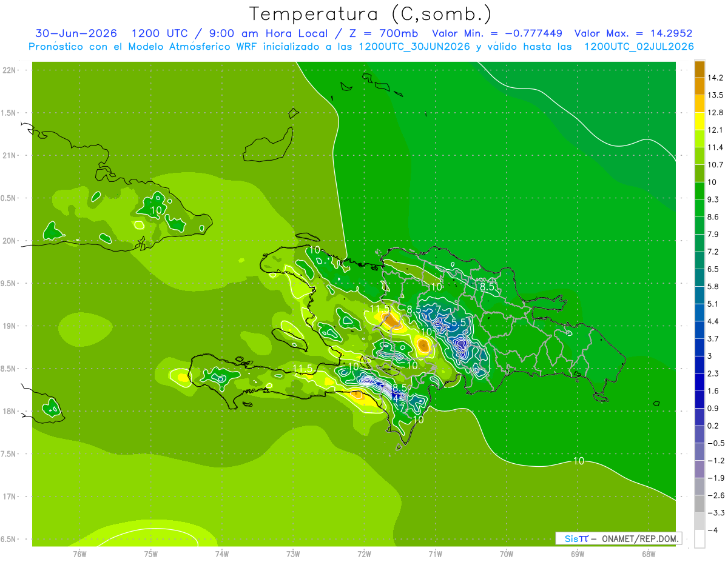Pick the yellow segment between 12.8 and 12.1
The width and height of the screenshot is (728, 562).
[699, 121]
